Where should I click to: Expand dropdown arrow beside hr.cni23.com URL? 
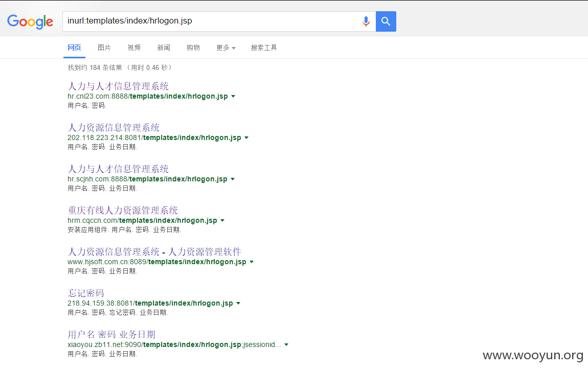point(233,97)
